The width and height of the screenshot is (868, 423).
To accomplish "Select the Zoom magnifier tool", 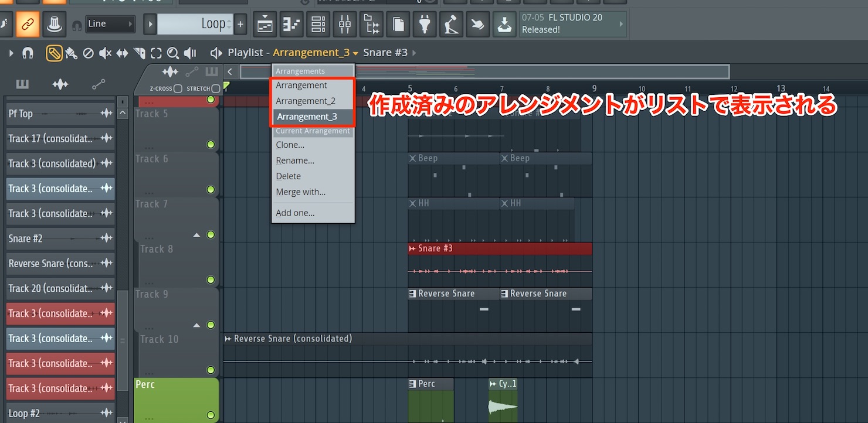I will 172,53.
